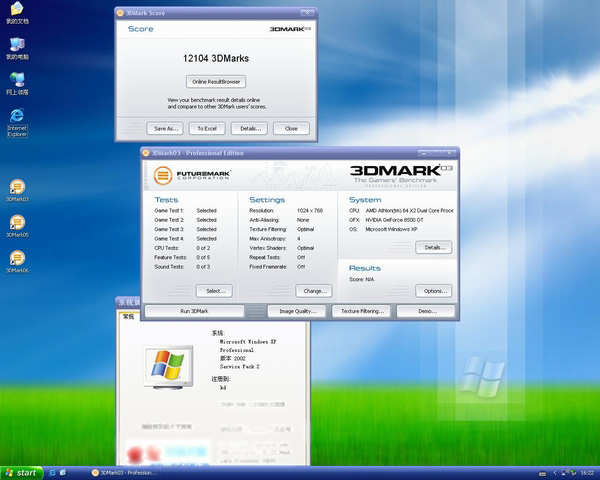Screen dimensions: 600x480
Task: Select the 3DMark03 taskbar button
Action: (121, 472)
